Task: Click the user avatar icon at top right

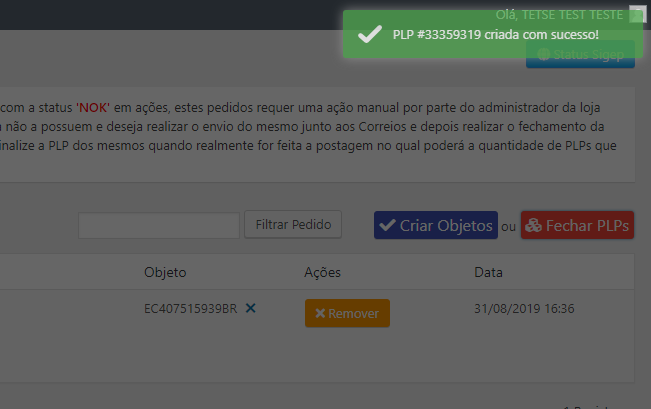Action: point(637,14)
